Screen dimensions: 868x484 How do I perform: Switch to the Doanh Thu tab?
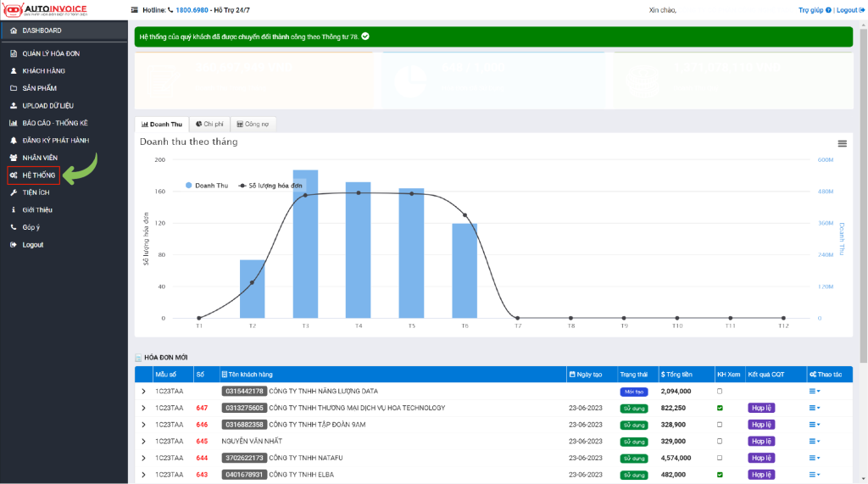(x=162, y=124)
